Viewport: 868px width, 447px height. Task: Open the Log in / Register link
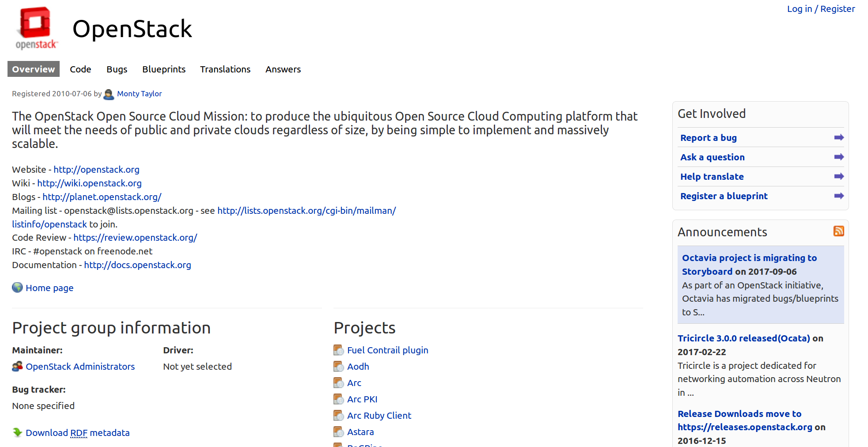click(820, 9)
